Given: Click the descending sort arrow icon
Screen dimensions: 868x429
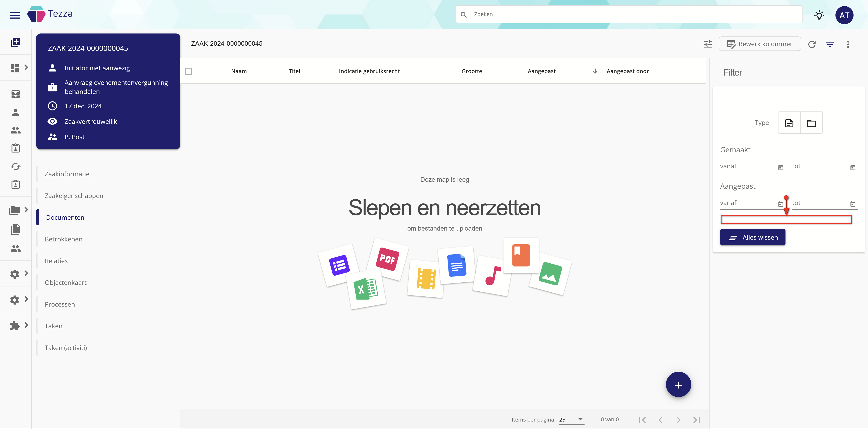Looking at the screenshot, I should tap(595, 71).
